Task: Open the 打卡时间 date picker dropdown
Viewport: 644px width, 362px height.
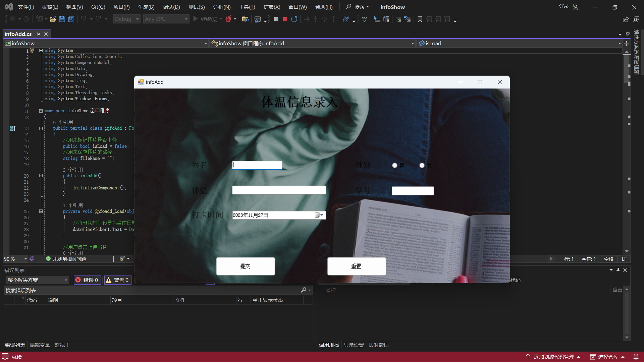Action: pyautogui.click(x=319, y=215)
